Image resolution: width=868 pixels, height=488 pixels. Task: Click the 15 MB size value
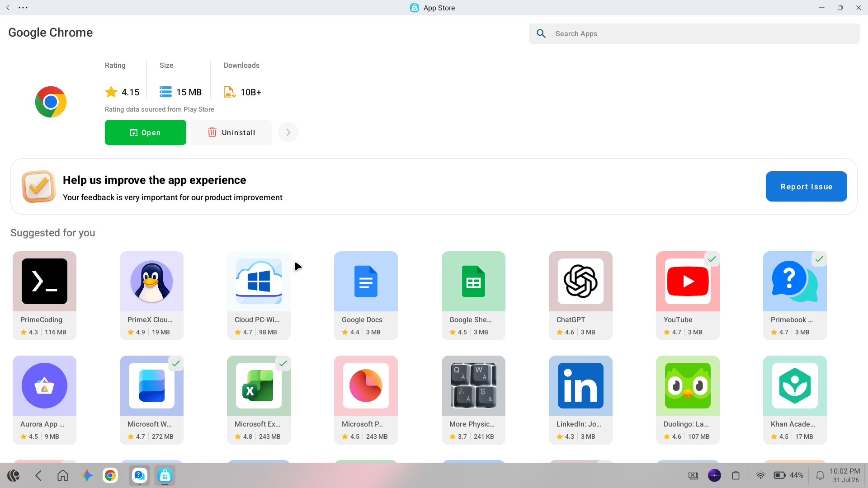coord(189,92)
